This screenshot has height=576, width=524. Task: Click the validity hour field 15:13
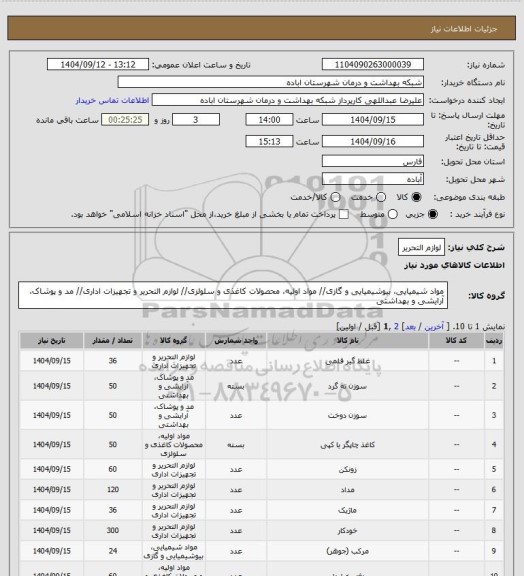pos(269,141)
